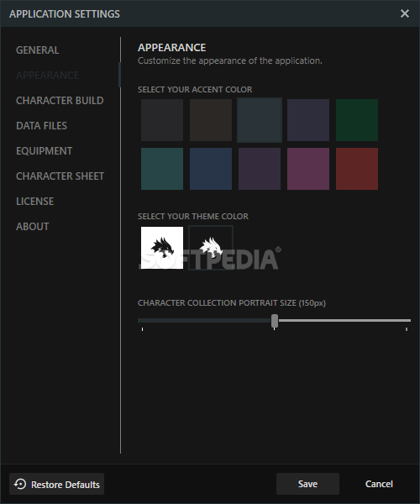Save the application settings
This screenshot has width=420, height=504.
307,484
